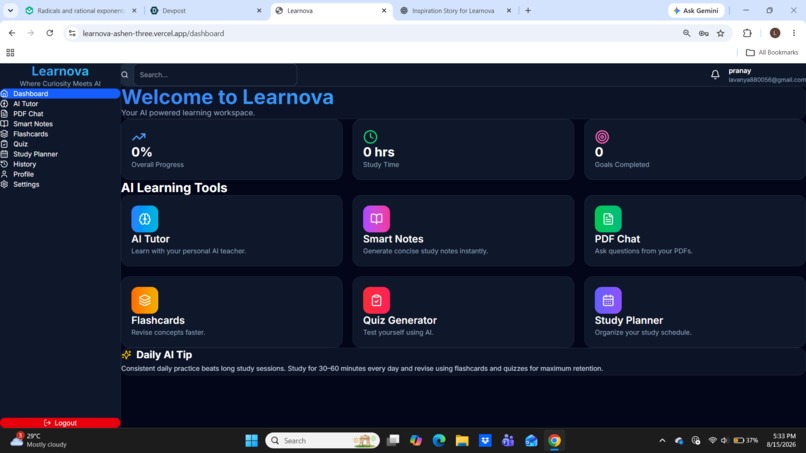The width and height of the screenshot is (806, 453).
Task: Click the red Logout button
Action: tap(60, 423)
